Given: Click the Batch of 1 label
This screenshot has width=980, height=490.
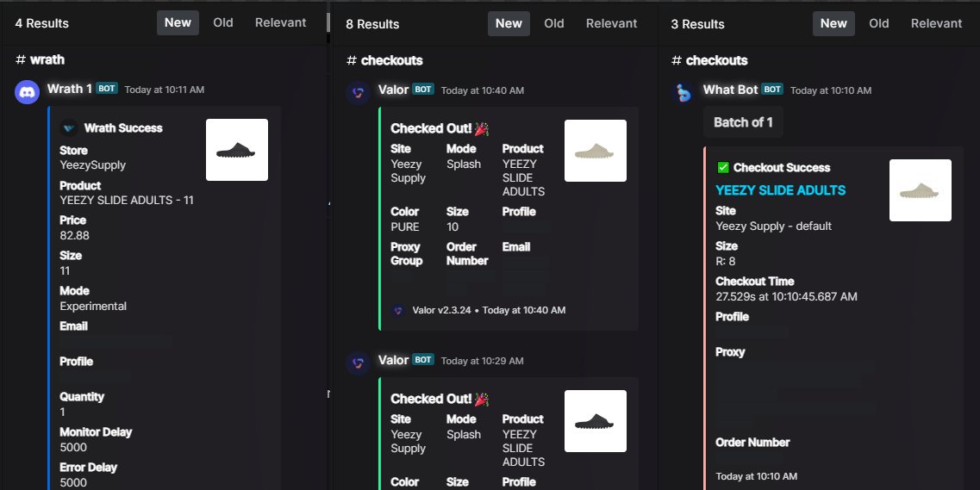Looking at the screenshot, I should [x=743, y=122].
